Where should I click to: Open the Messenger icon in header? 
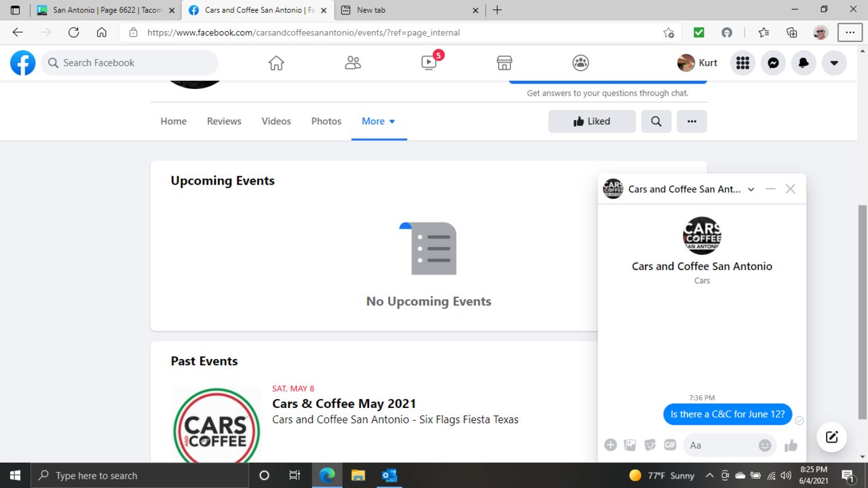[773, 63]
